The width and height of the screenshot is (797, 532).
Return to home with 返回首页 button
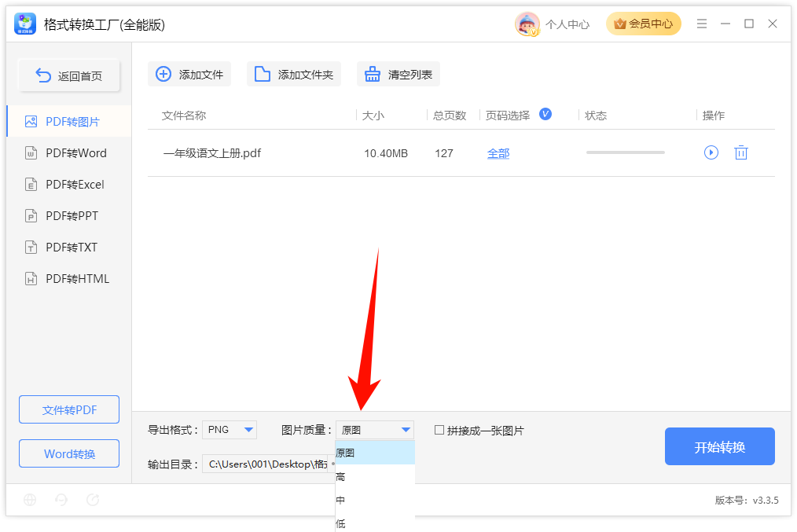point(69,75)
